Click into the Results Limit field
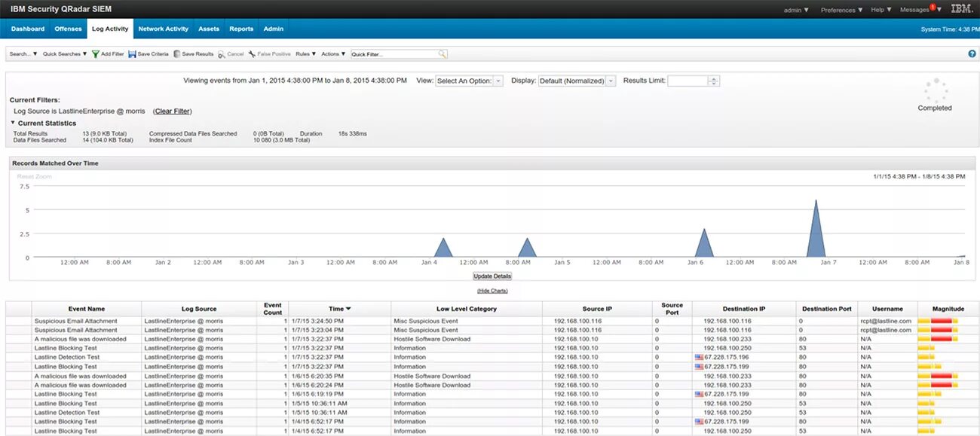 click(x=688, y=81)
